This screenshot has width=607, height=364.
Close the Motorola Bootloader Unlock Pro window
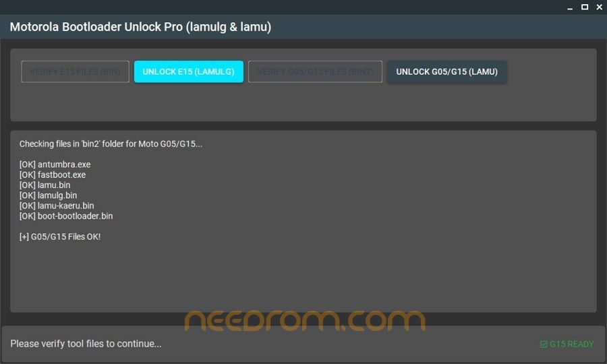point(600,7)
